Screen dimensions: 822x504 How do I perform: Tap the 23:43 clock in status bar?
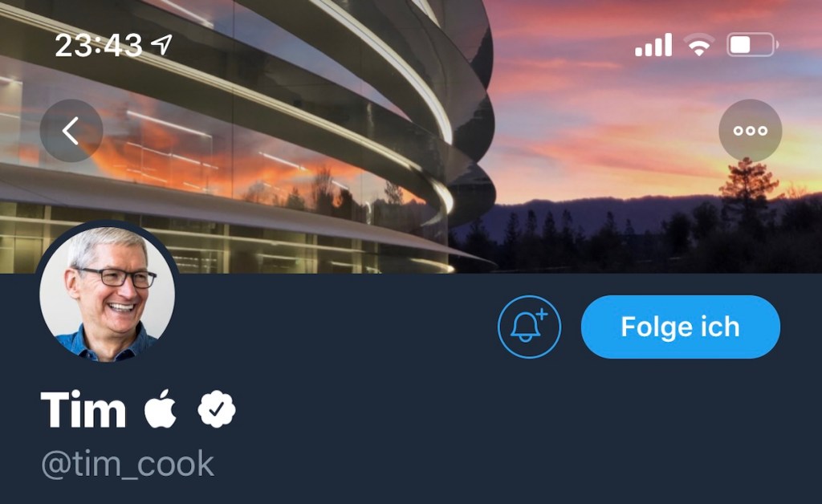(x=98, y=45)
